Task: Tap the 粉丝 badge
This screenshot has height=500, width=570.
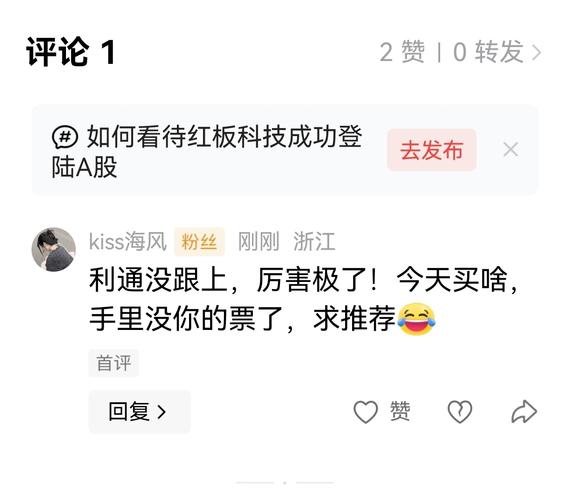Action: tap(199, 241)
